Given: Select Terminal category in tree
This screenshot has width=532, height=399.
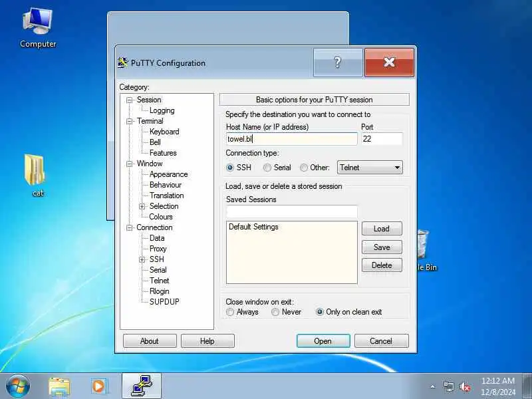Looking at the screenshot, I should coord(150,121).
